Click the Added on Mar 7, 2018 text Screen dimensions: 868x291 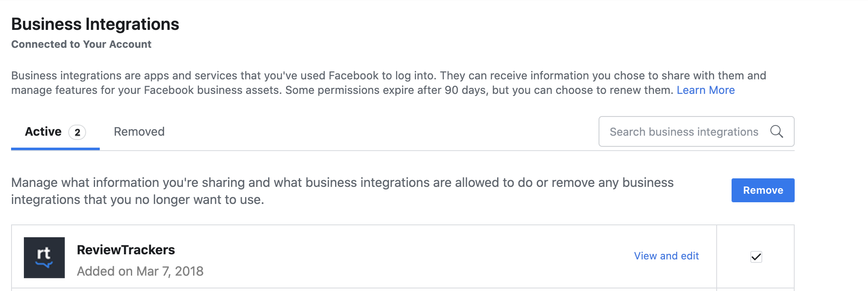coord(140,271)
